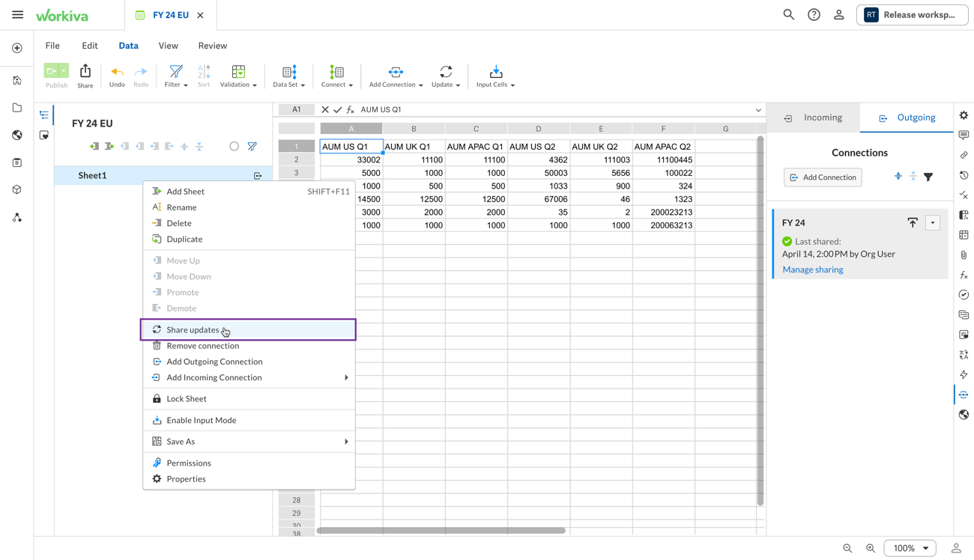Click the horizontal scrollbar under the spreadsheet
Viewport: 974px width, 560px height.
(x=441, y=531)
